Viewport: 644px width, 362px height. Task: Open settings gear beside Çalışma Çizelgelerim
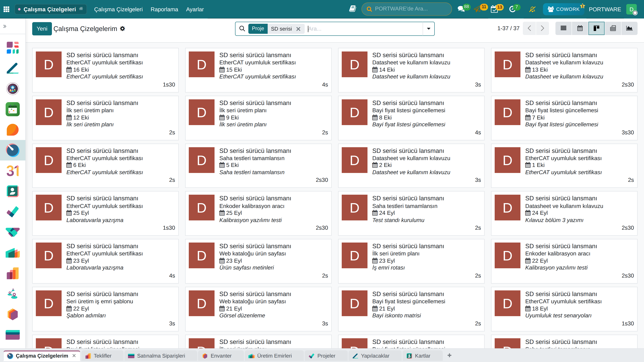[x=123, y=29]
